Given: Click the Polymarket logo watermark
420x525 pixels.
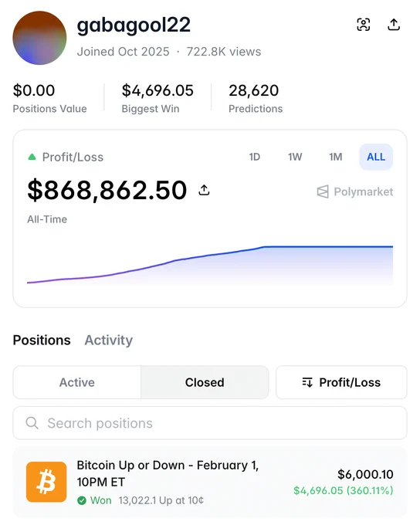Looking at the screenshot, I should tap(355, 191).
